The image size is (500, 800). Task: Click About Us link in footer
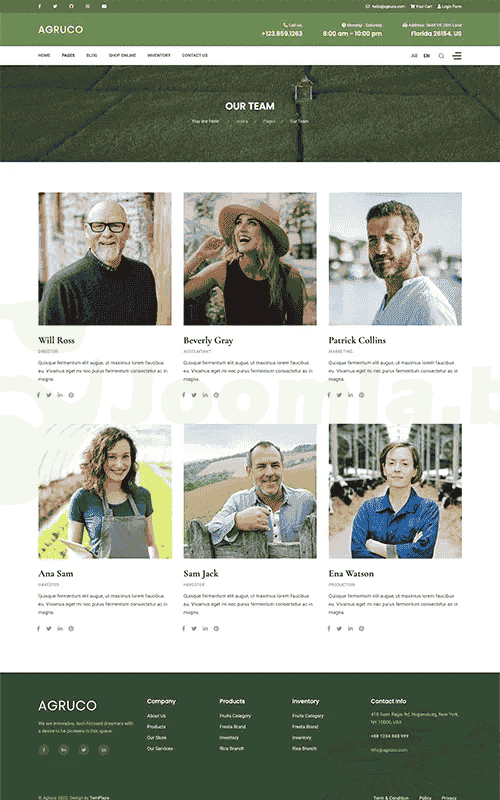pos(156,716)
